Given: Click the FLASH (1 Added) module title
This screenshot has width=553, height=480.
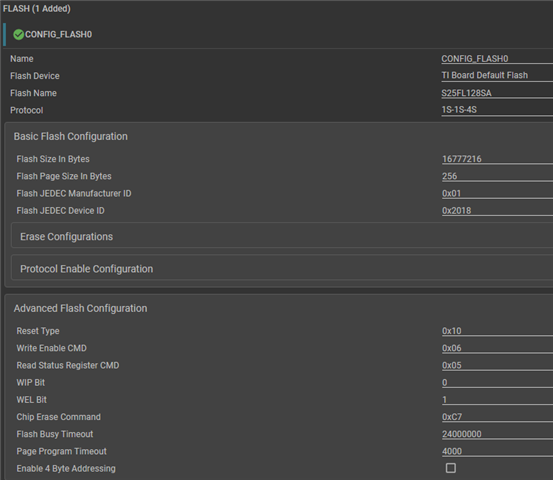Looking at the screenshot, I should (x=37, y=8).
